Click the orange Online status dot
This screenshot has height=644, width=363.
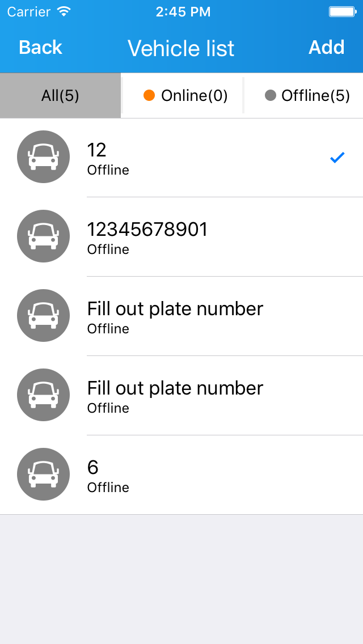[149, 95]
